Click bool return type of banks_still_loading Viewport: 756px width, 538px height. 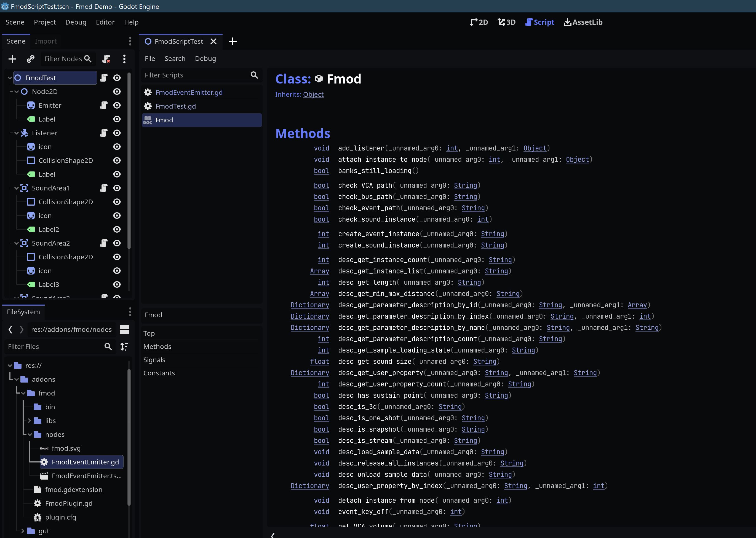pyautogui.click(x=322, y=171)
